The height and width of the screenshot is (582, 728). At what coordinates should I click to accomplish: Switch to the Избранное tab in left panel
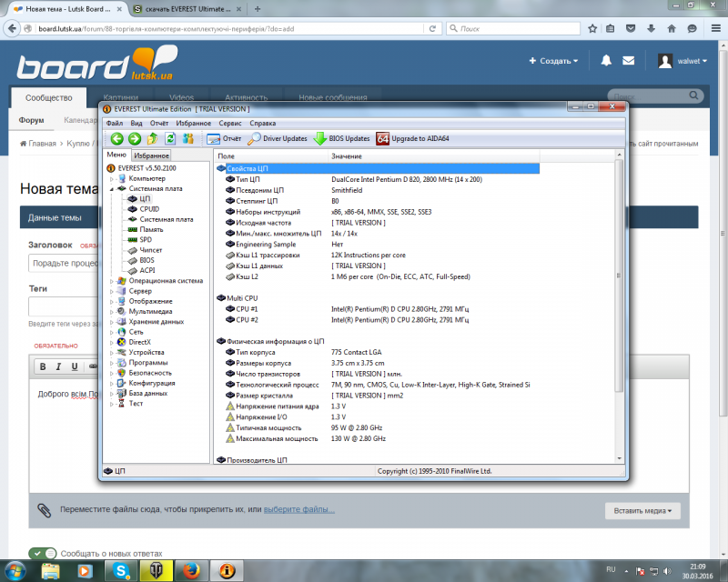152,156
